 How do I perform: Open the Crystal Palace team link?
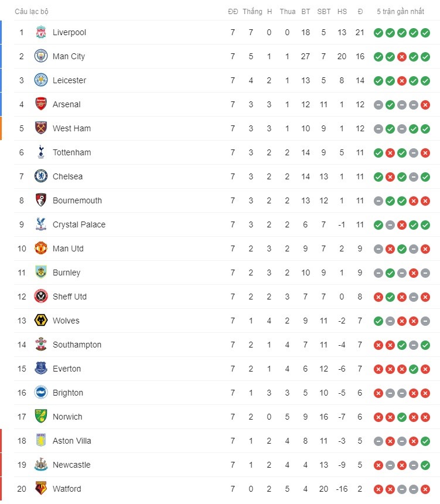79,224
